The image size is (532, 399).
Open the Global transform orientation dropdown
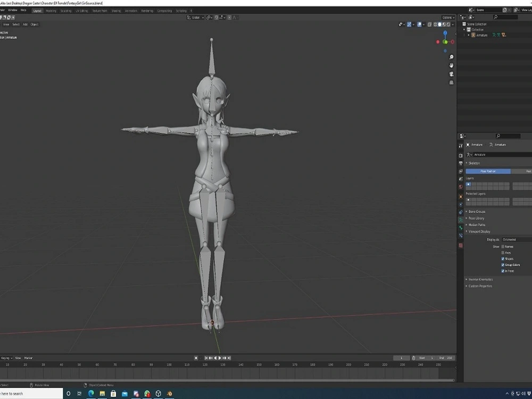195,18
